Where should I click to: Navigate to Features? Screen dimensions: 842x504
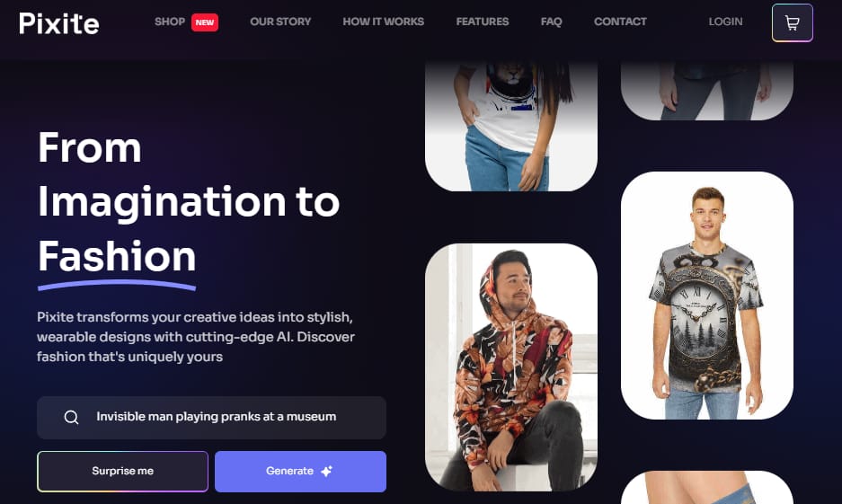[x=483, y=22]
